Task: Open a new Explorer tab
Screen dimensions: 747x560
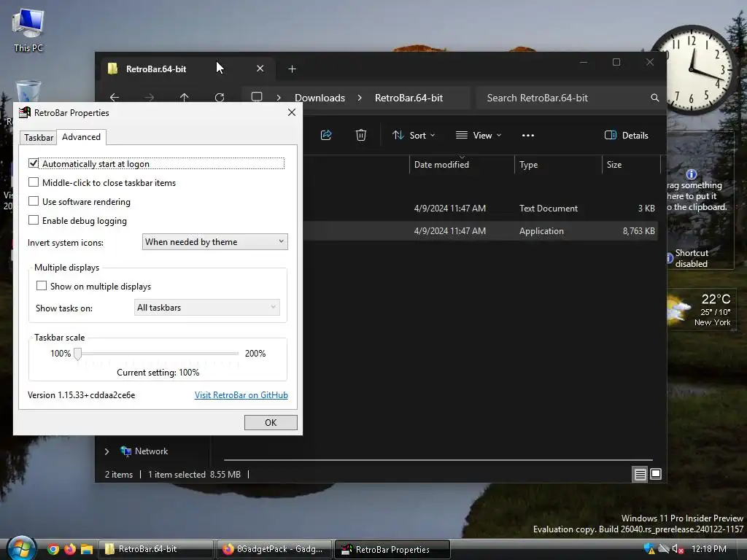Action: coord(292,69)
